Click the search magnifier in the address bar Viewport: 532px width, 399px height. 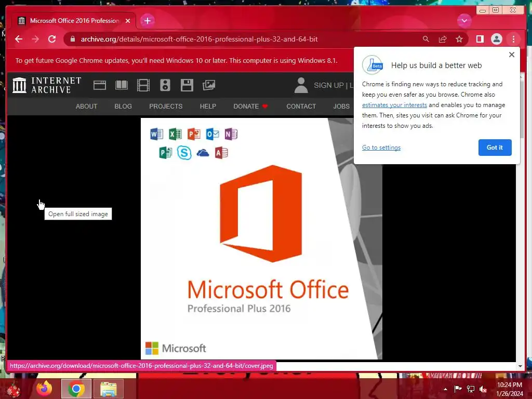426,39
